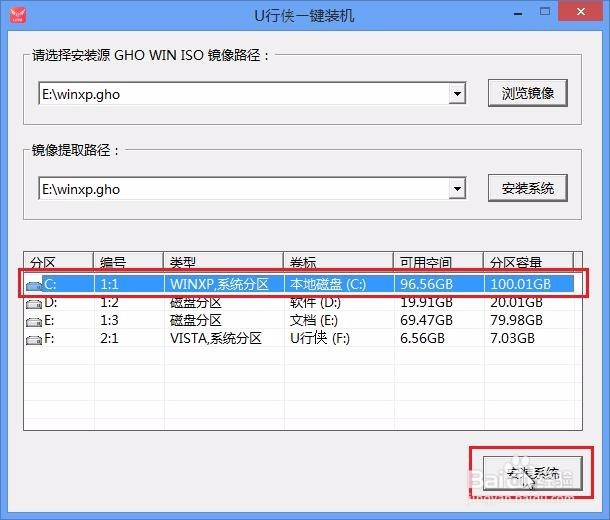Click the 79.98GB capacity cell
The image size is (610, 520).
(x=516, y=320)
